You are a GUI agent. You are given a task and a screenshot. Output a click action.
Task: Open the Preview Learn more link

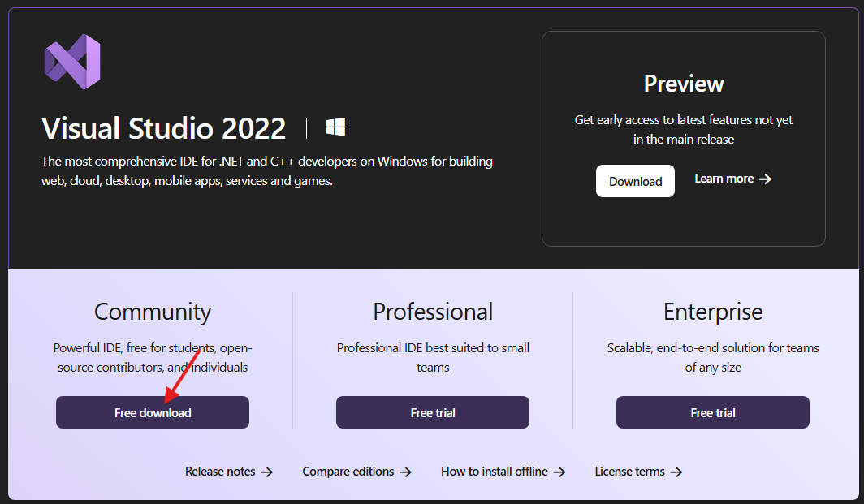(732, 179)
